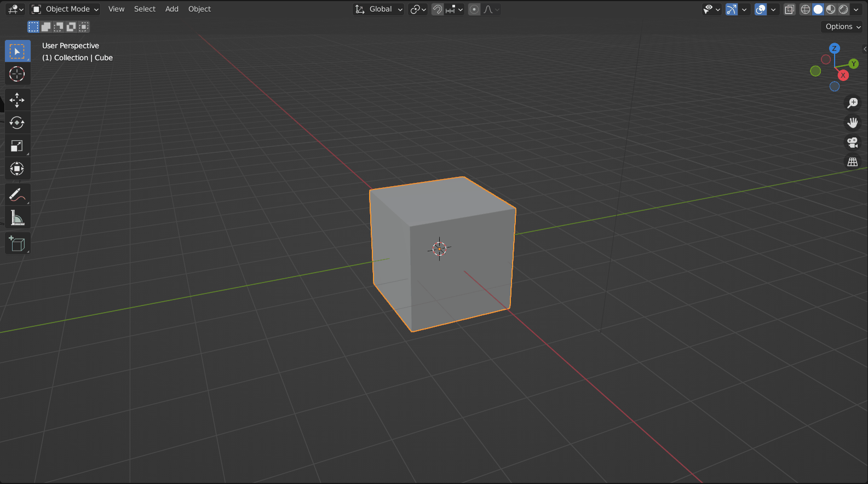This screenshot has width=868, height=484.
Task: Expand the overlays options arrow
Action: [x=773, y=9]
